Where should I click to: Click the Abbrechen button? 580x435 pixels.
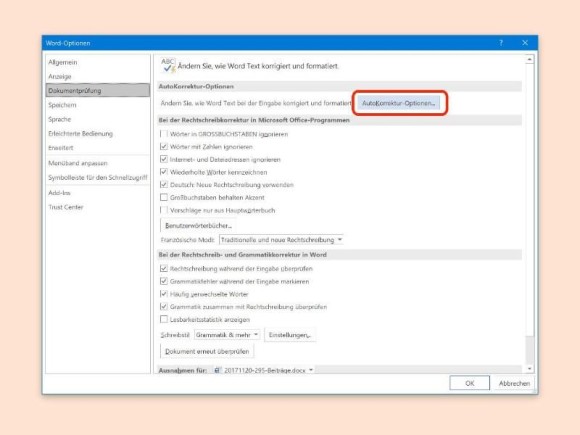514,383
